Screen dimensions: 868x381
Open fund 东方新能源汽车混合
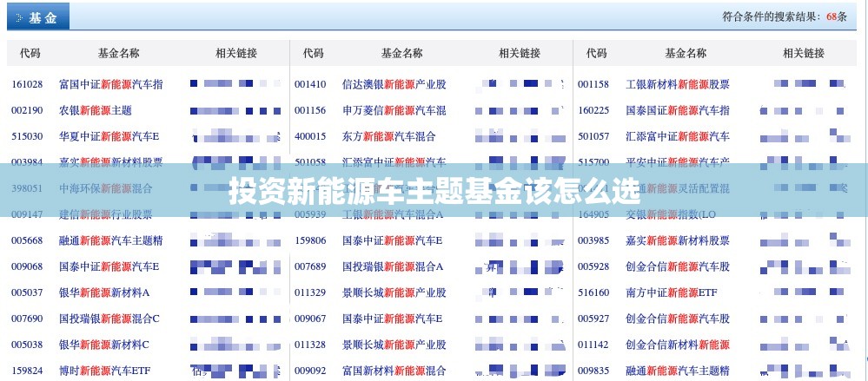tap(389, 136)
